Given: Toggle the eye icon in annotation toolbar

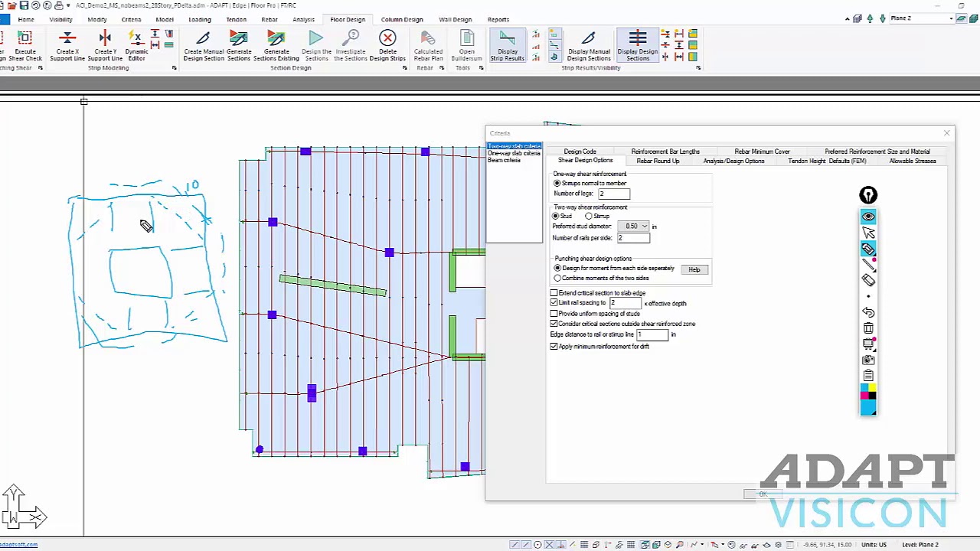Looking at the screenshot, I should [x=868, y=217].
